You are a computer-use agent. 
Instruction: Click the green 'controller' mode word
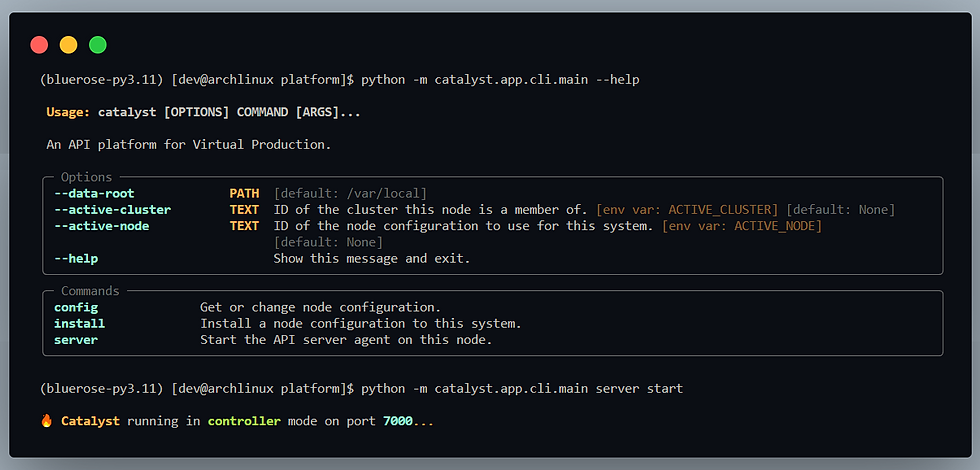(x=244, y=421)
